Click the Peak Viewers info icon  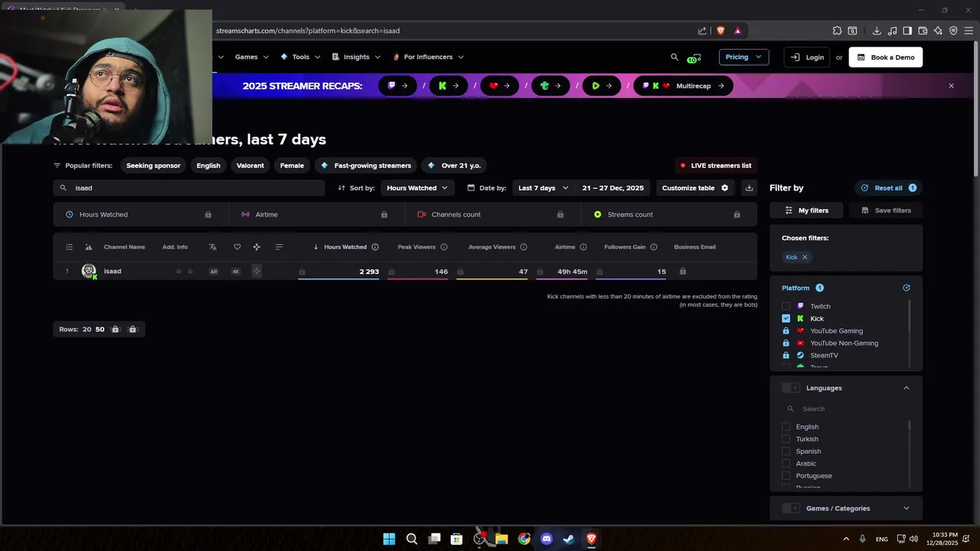pos(444,247)
